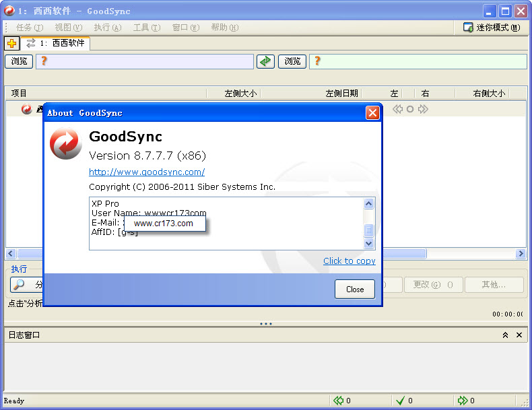Minimize the GoodSync main window
Screen dimensions: 532x410
coord(490,11)
